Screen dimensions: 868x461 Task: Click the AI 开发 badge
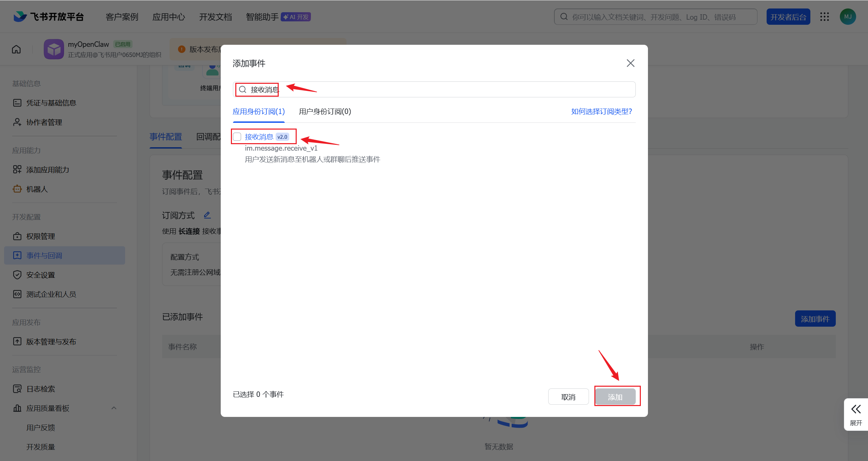296,17
